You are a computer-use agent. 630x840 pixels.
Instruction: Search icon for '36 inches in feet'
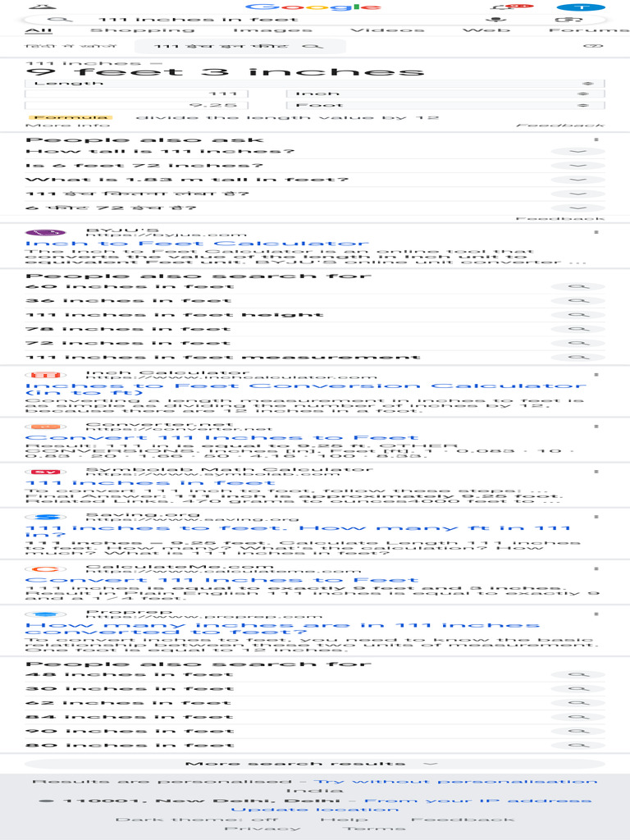[x=578, y=300]
